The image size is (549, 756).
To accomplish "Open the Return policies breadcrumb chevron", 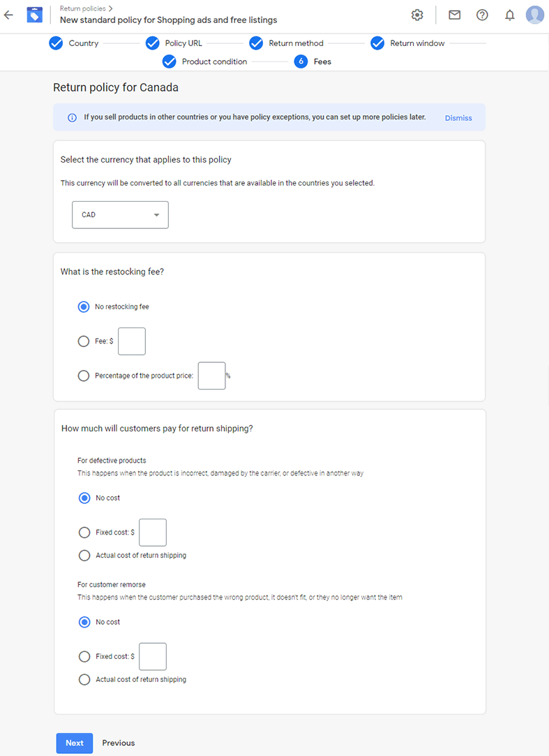I will point(111,8).
